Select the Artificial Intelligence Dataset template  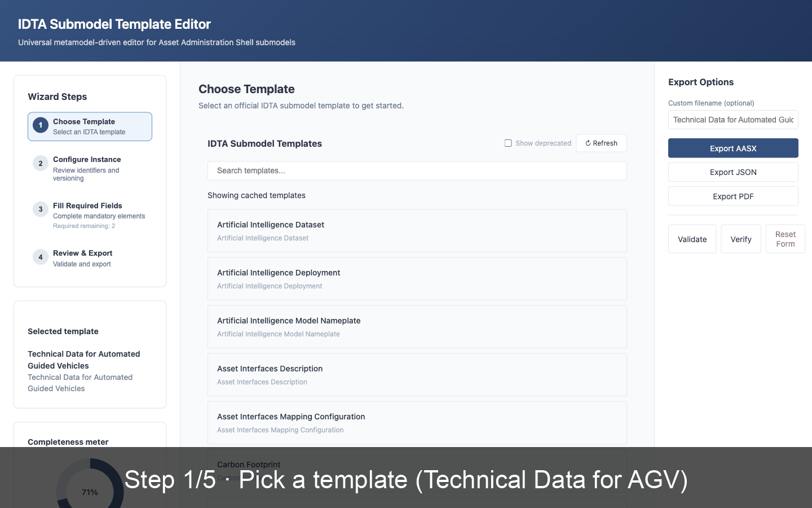(x=417, y=230)
